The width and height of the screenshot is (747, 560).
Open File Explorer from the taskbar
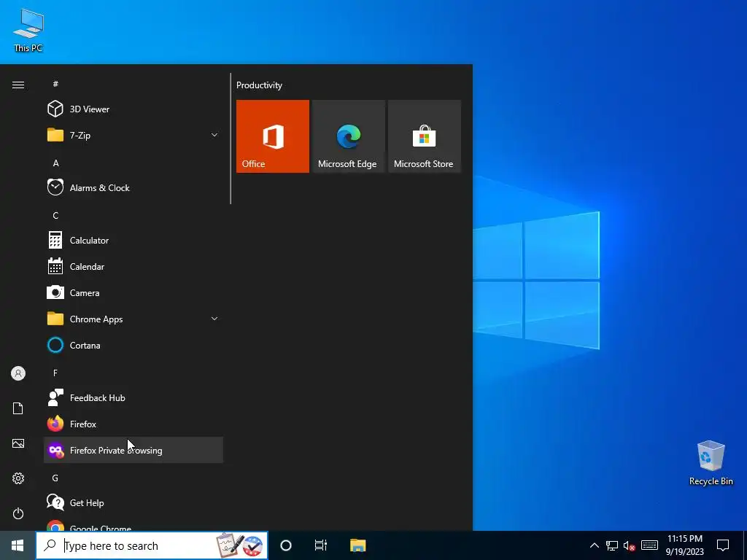click(x=357, y=545)
